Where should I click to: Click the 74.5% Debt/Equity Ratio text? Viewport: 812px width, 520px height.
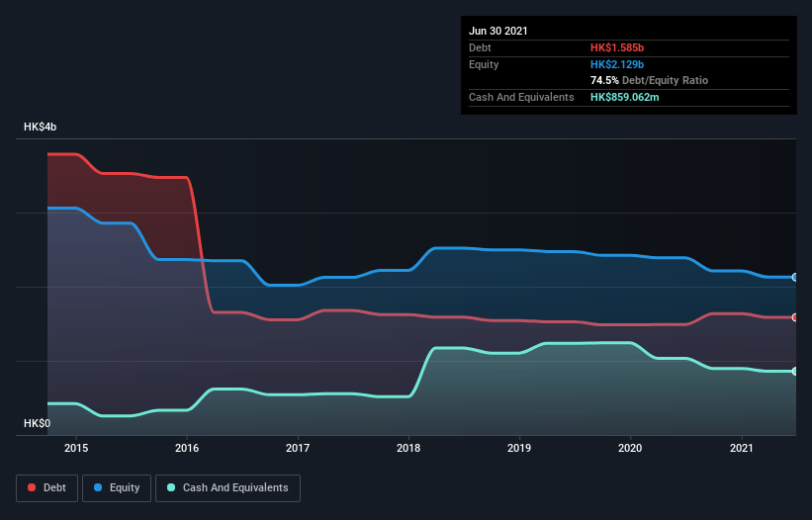[649, 80]
